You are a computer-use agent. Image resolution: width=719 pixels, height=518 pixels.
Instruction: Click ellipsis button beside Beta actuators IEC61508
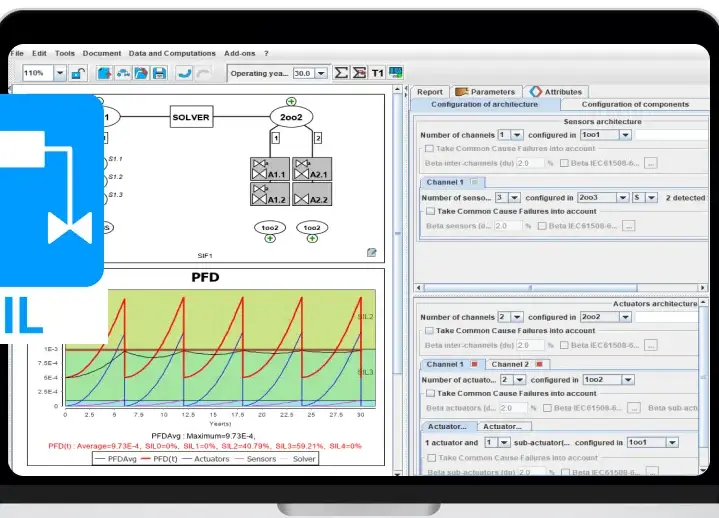click(x=634, y=408)
